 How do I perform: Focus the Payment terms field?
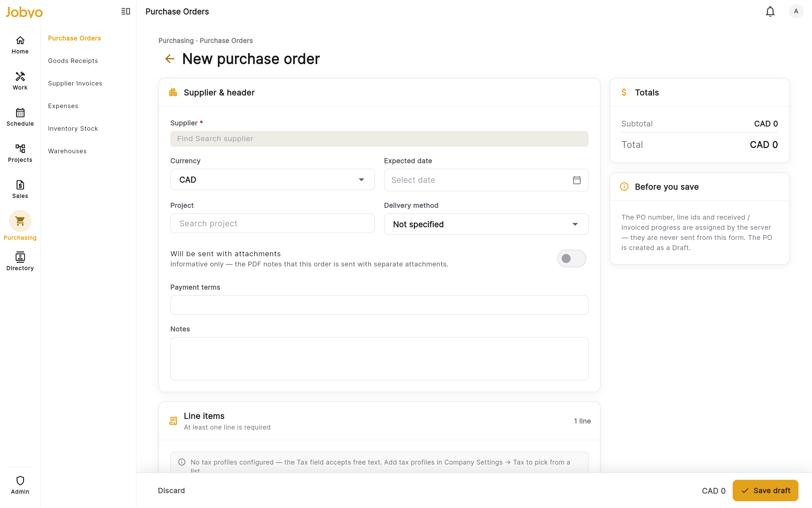379,305
